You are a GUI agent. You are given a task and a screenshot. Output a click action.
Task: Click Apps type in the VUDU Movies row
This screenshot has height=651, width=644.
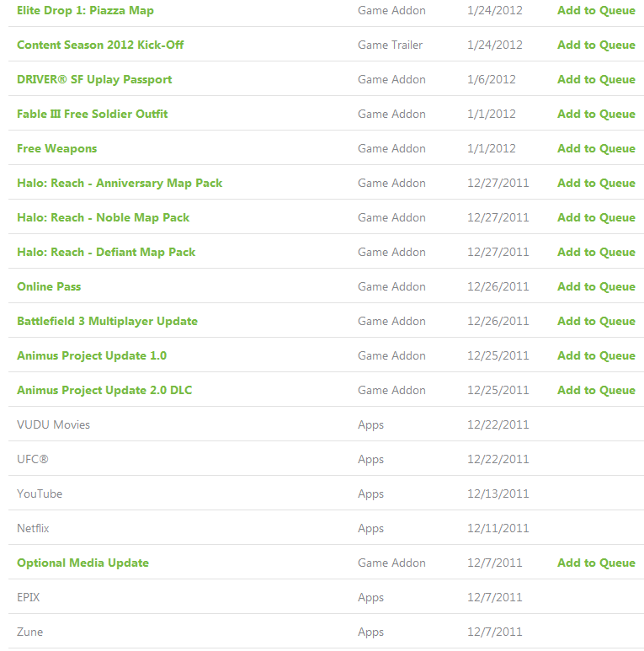point(371,425)
